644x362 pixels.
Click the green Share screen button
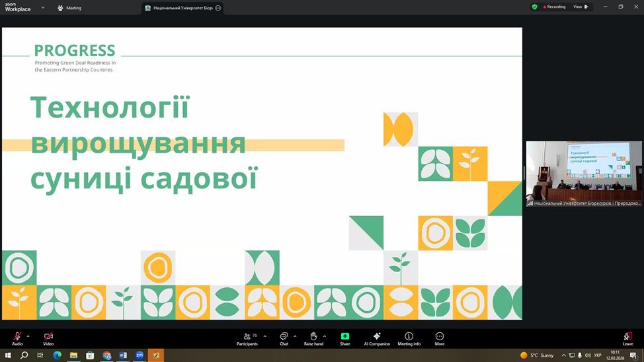pyautogui.click(x=345, y=339)
